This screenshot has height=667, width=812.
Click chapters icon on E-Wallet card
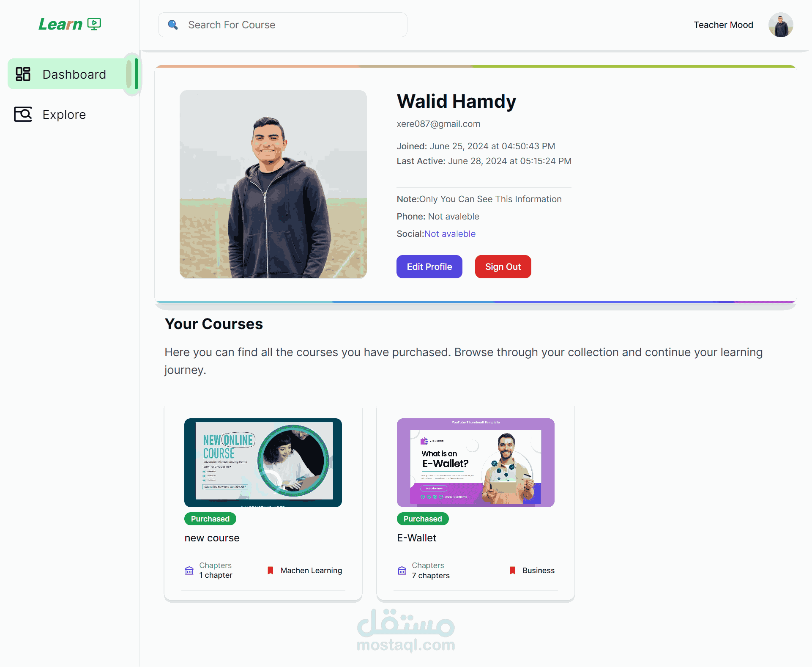pyautogui.click(x=402, y=571)
